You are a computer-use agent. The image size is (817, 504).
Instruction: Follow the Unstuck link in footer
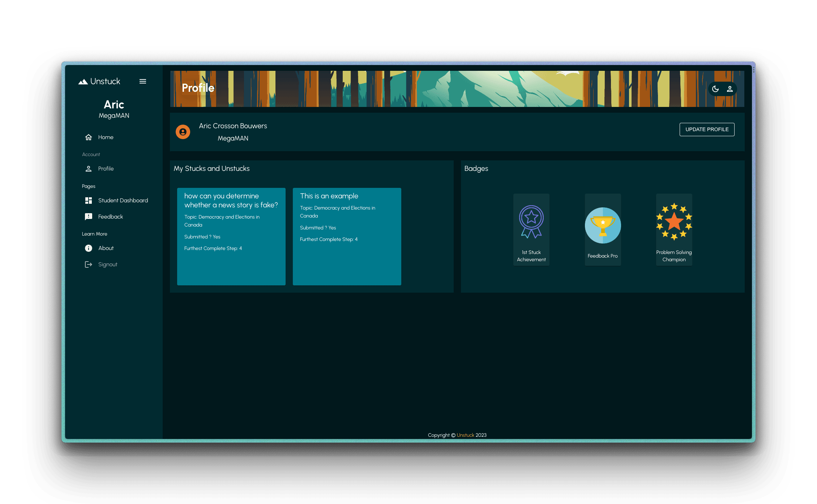point(465,435)
